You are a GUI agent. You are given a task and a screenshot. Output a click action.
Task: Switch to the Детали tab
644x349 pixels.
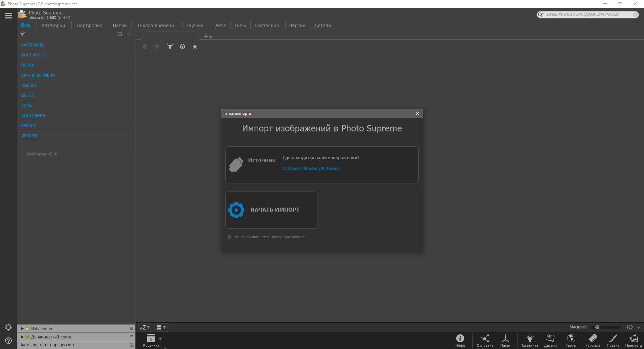pyautogui.click(x=323, y=26)
